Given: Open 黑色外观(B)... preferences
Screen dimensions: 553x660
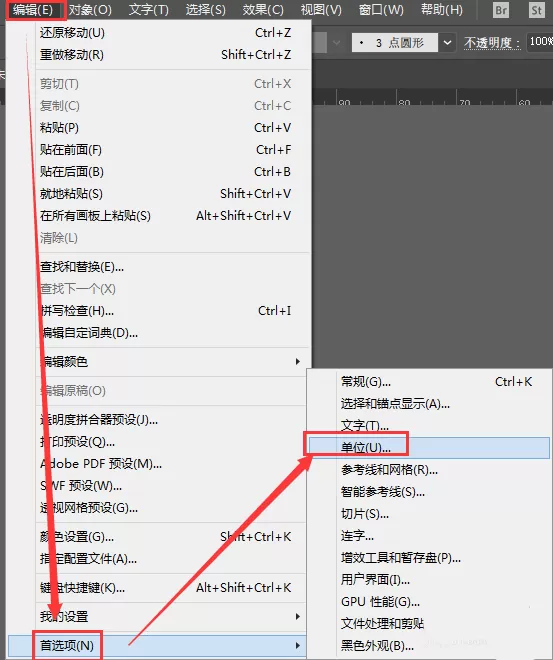Looking at the screenshot, I should tap(429, 645).
